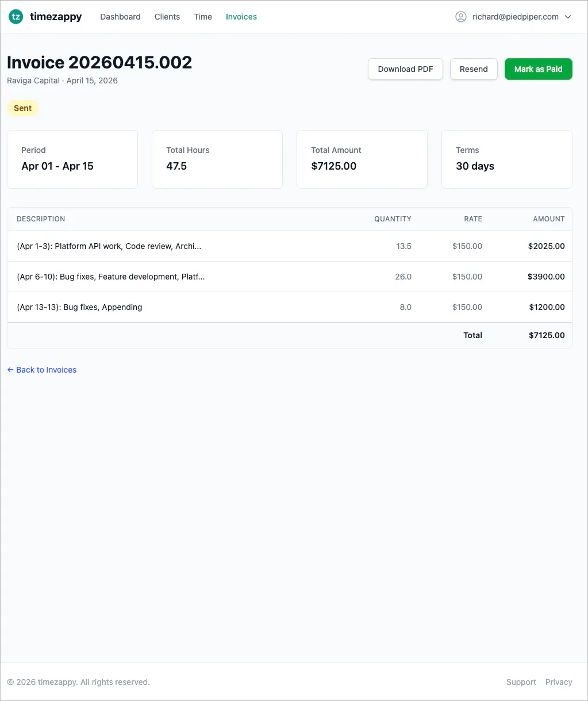Viewport: 588px width, 701px height.
Task: Click the $2025.00 amount cell
Action: coord(547,246)
